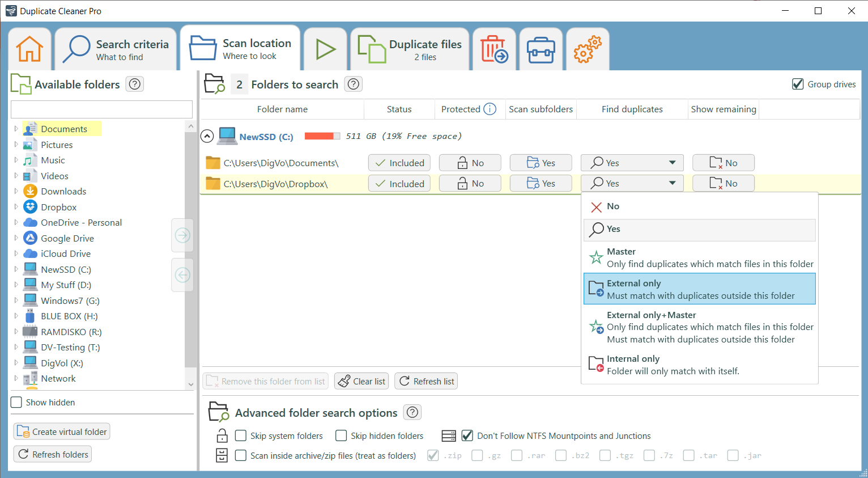Click the NewSSD free space bar
Screen dimensions: 868x478
(x=322, y=136)
